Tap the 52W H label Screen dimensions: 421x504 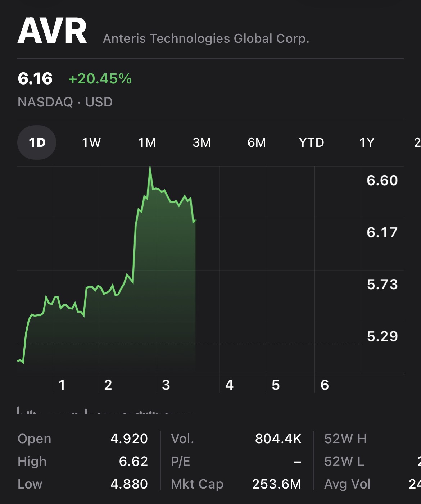tap(345, 439)
